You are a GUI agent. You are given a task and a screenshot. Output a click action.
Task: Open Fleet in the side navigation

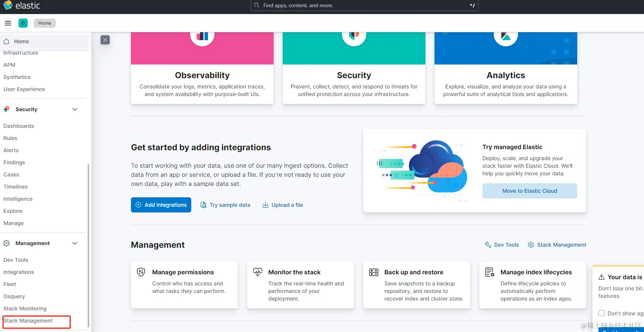[10, 284]
